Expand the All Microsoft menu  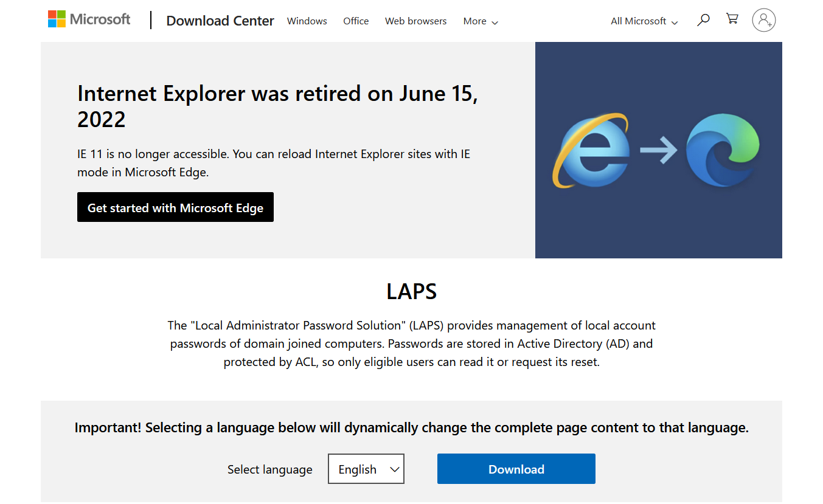[x=644, y=21]
